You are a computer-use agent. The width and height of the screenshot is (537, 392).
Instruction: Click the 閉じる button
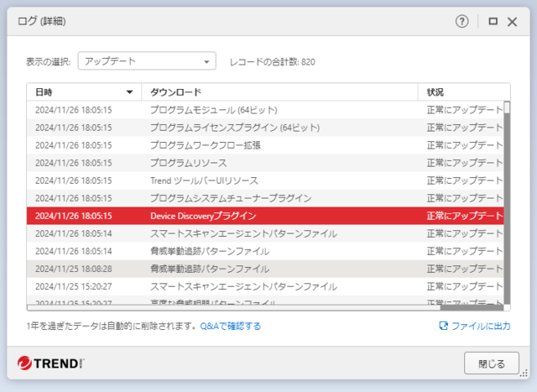[492, 363]
